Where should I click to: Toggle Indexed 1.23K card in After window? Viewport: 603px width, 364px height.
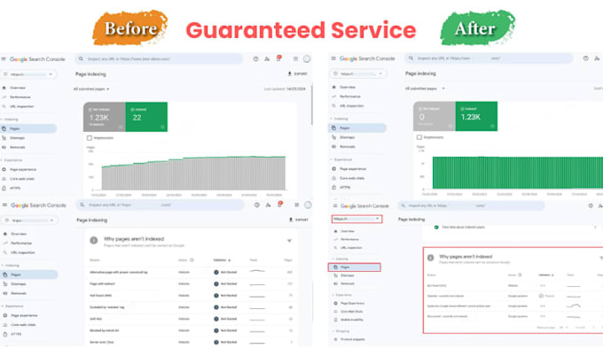pos(476,116)
